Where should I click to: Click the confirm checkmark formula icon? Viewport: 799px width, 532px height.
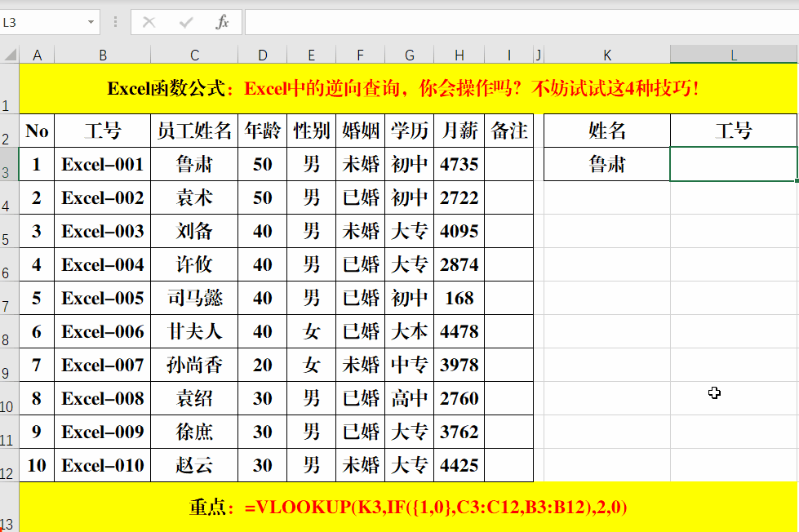[186, 22]
